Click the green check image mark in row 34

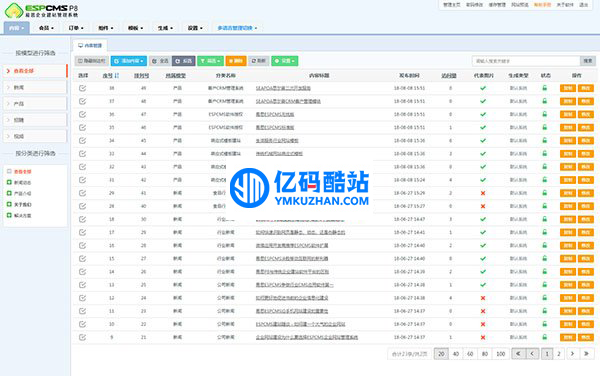coord(483,140)
